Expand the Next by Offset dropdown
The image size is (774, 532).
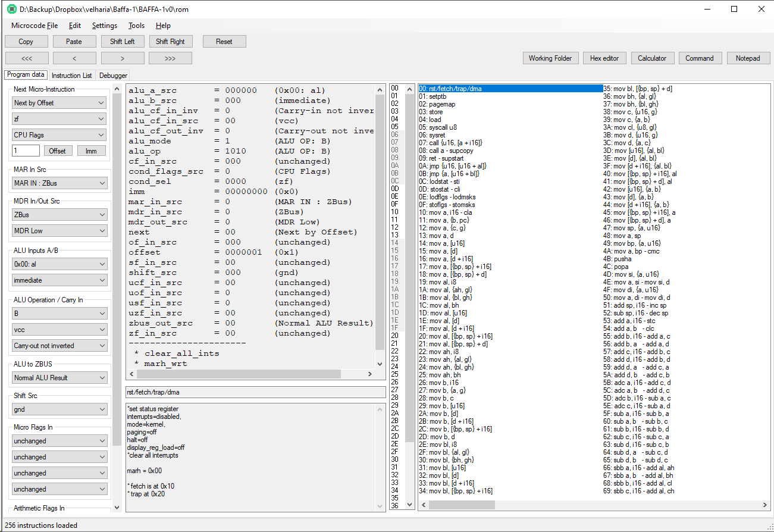click(x=59, y=103)
